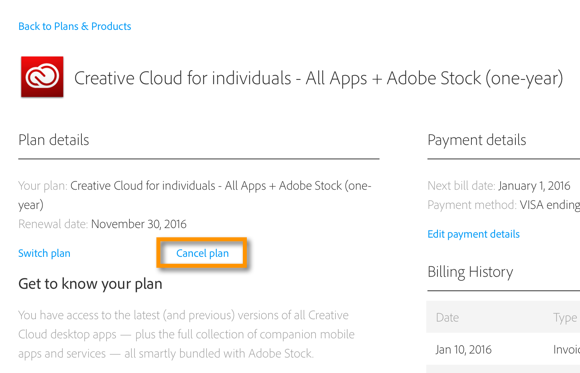
Task: Select the Cancel plan link
Action: tap(202, 253)
